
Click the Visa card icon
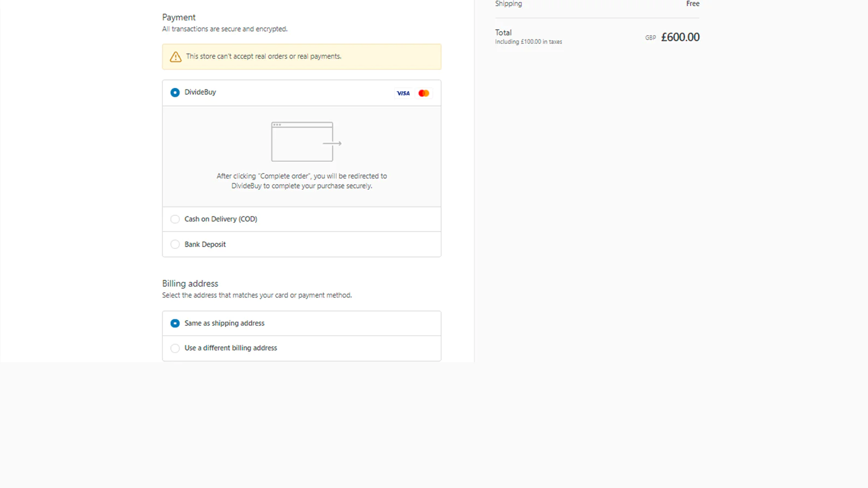coord(403,93)
